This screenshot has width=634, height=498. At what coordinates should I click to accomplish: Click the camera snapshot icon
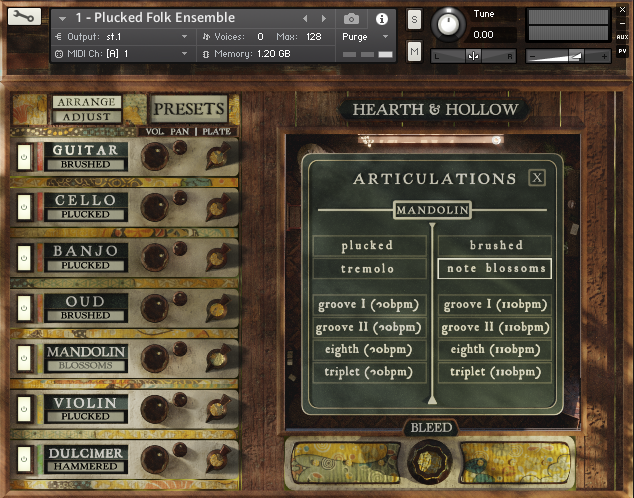[x=351, y=19]
